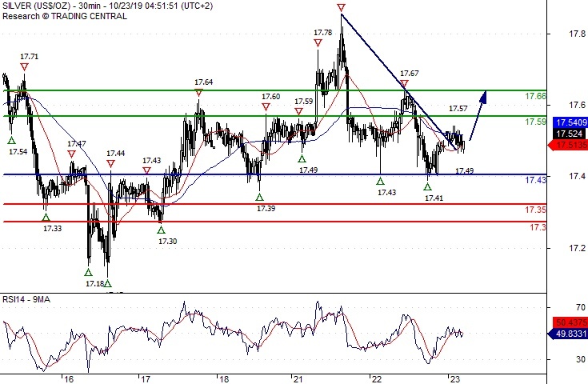Click the 17.33 trough price label
Viewport: 588px width, 384px height.
coord(53,228)
